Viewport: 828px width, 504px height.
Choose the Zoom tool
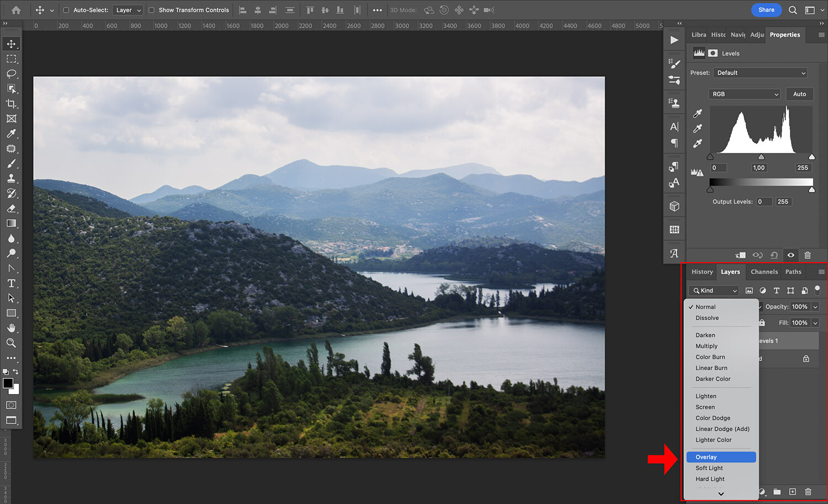pos(11,343)
